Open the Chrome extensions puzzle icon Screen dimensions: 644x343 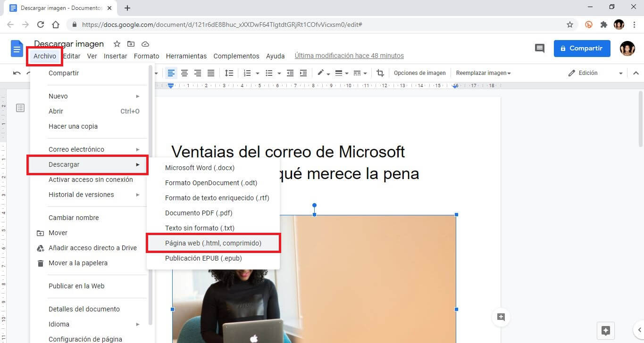coord(603,24)
